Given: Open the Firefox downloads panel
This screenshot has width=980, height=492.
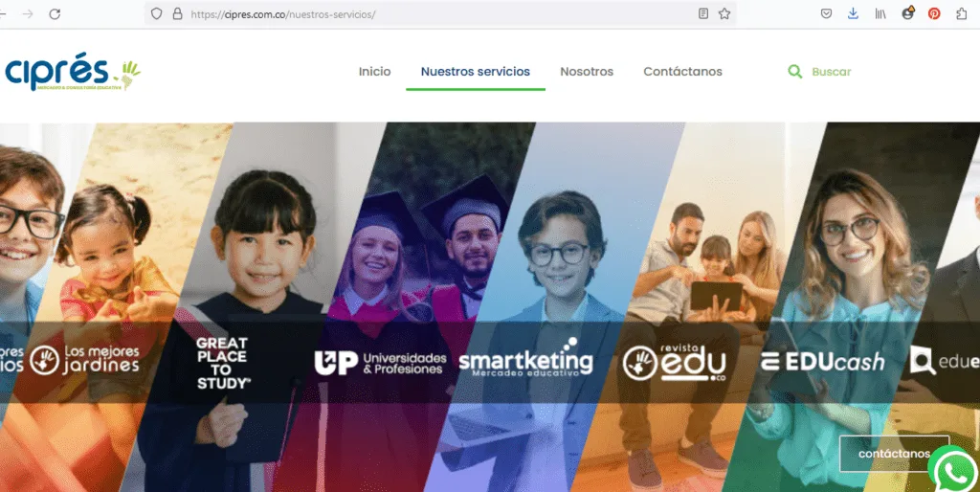Looking at the screenshot, I should coord(853,13).
